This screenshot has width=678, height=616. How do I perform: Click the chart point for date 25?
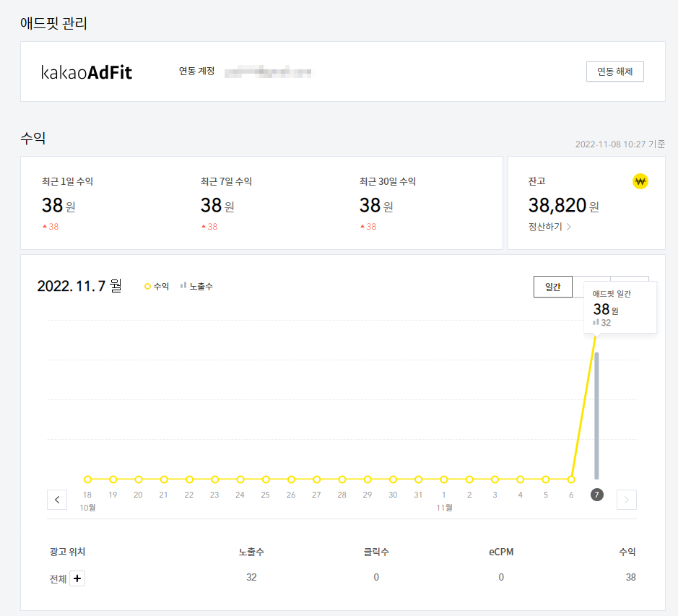coord(266,480)
